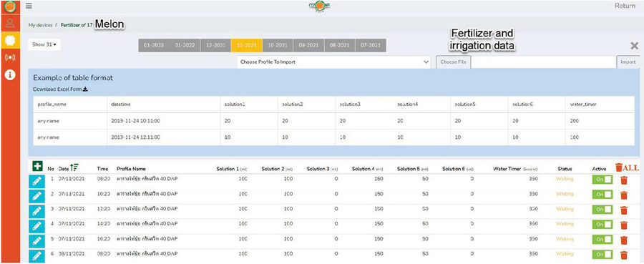This screenshot has width=644, height=264.
Task: Select the 01-2022 month tab
Action: point(185,46)
